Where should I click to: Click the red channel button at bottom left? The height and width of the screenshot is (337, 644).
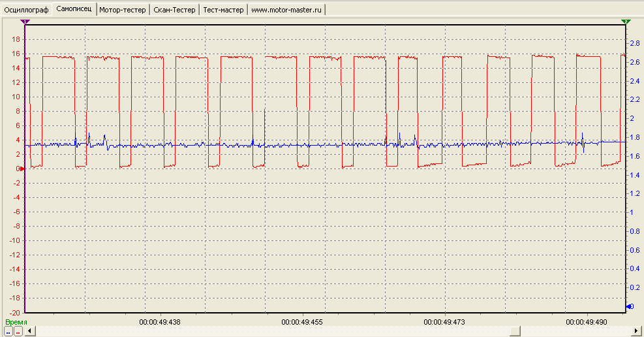(18, 331)
